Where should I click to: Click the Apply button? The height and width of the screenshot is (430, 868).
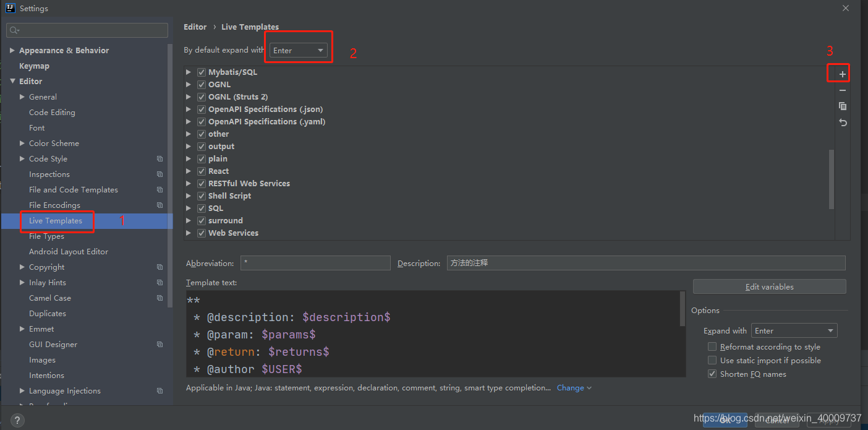click(x=829, y=419)
